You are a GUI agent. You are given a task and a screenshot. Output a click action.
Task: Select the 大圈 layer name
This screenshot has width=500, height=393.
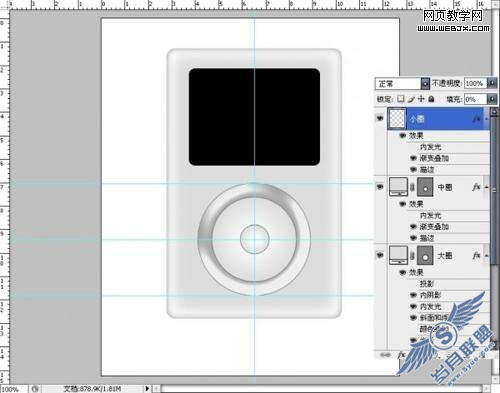coord(445,256)
